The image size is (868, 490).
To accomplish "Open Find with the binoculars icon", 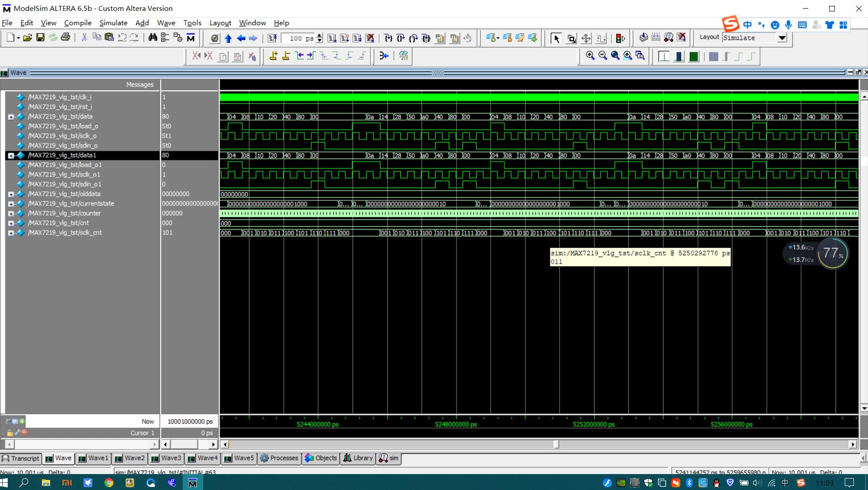I will [153, 38].
